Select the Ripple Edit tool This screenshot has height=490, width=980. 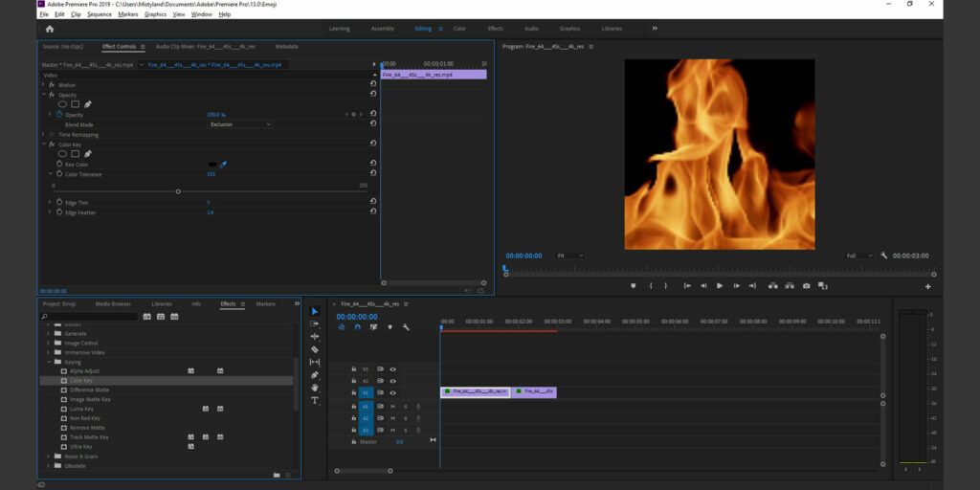315,336
